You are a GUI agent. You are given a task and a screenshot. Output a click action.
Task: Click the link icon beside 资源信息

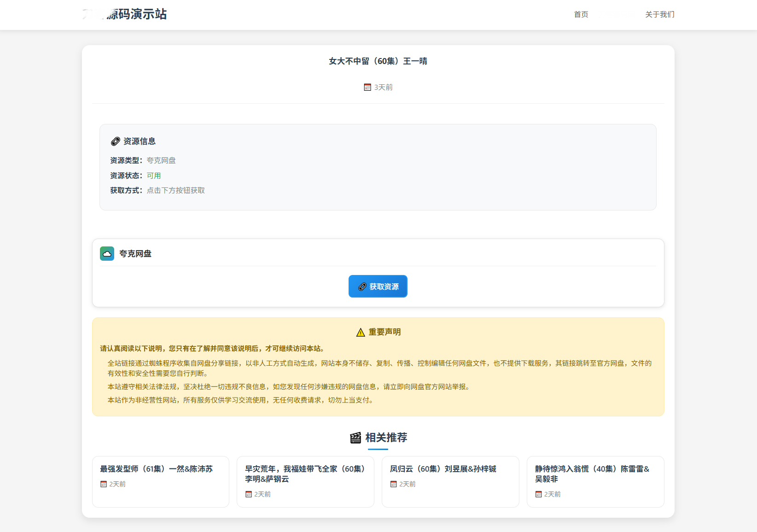pos(116,141)
